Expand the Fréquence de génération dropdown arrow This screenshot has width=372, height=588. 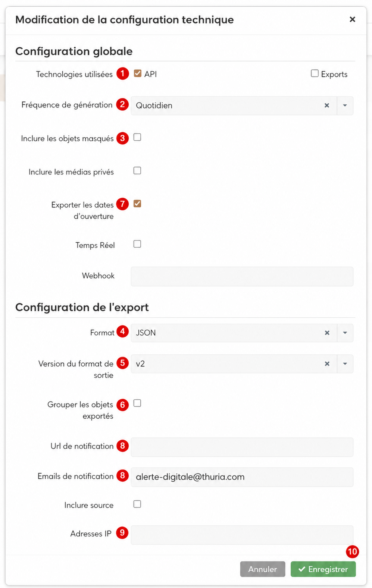coord(345,106)
